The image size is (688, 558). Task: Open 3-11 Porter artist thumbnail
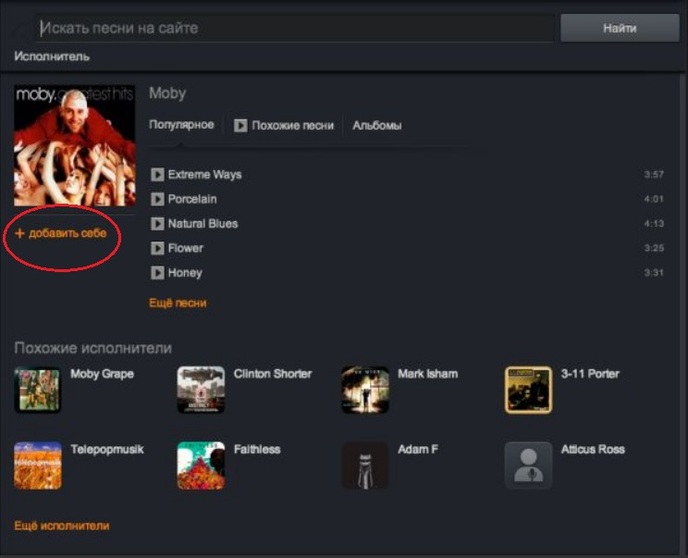point(528,390)
